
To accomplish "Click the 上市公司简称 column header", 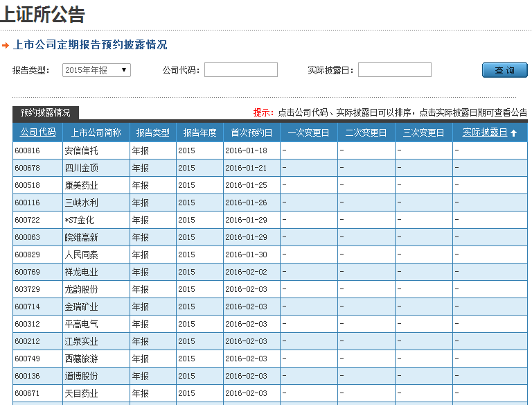I will coord(96,132).
